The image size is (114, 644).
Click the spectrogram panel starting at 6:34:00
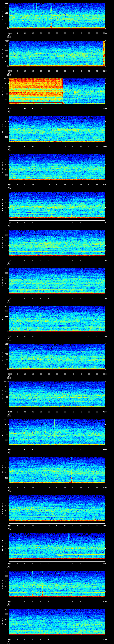(57, 205)
